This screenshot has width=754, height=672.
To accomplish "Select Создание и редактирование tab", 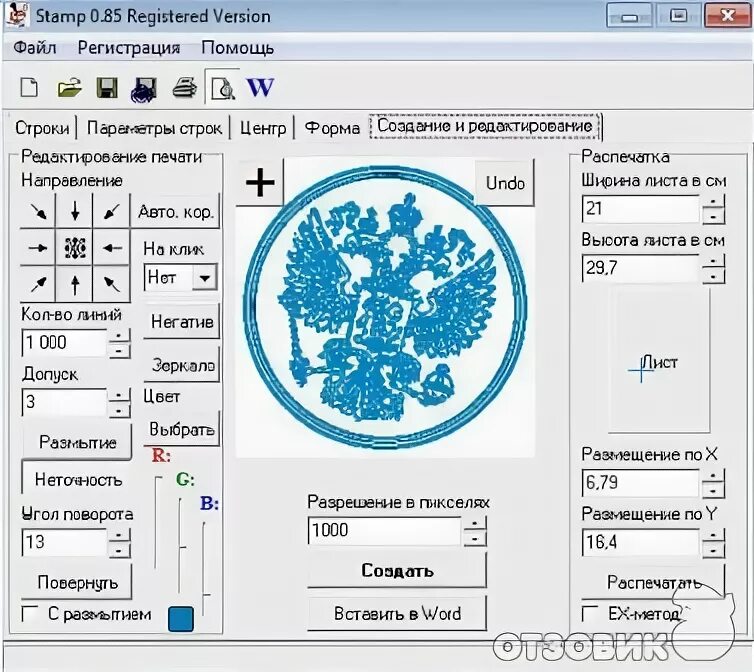I will pyautogui.click(x=485, y=126).
